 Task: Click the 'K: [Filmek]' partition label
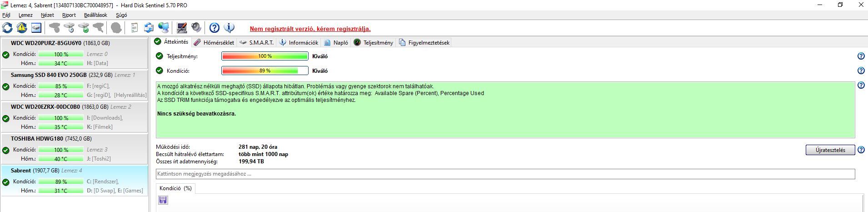[x=100, y=127]
